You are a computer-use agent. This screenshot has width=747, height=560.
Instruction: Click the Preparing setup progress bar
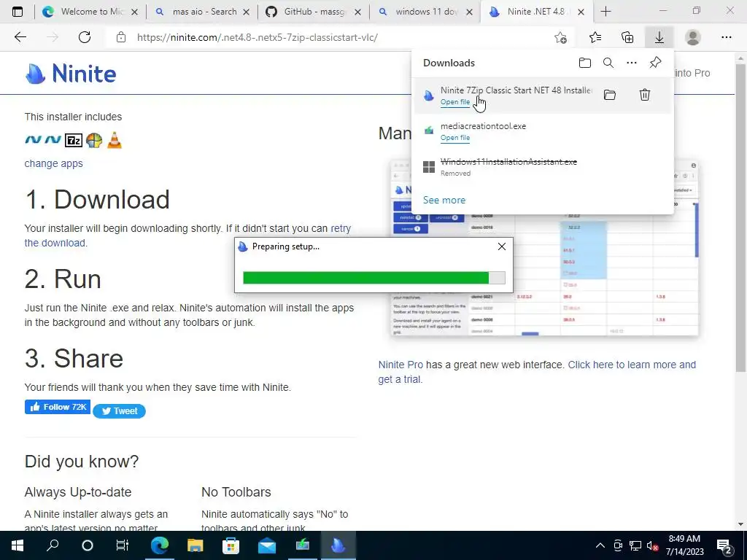coord(374,278)
